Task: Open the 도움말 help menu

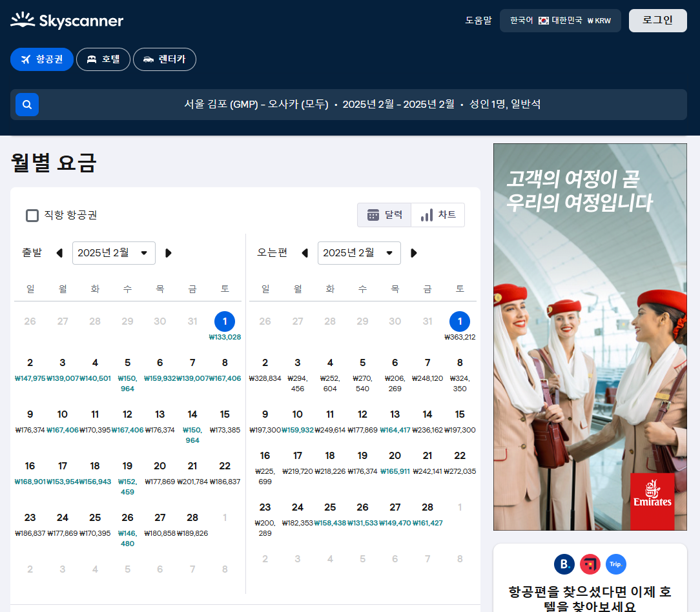Action: (x=479, y=20)
